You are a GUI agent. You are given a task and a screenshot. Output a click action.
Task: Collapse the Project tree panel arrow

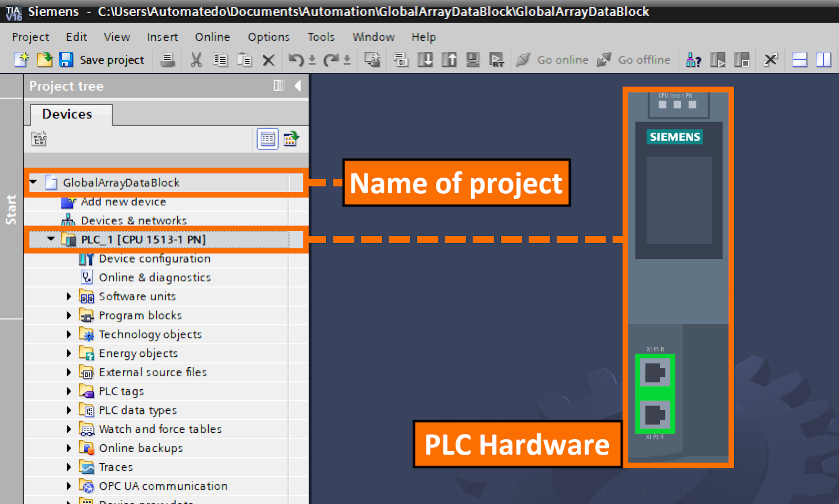298,85
